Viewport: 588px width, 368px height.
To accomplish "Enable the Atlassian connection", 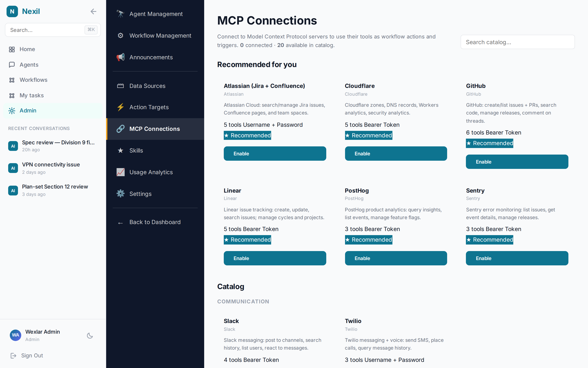I will pos(275,154).
